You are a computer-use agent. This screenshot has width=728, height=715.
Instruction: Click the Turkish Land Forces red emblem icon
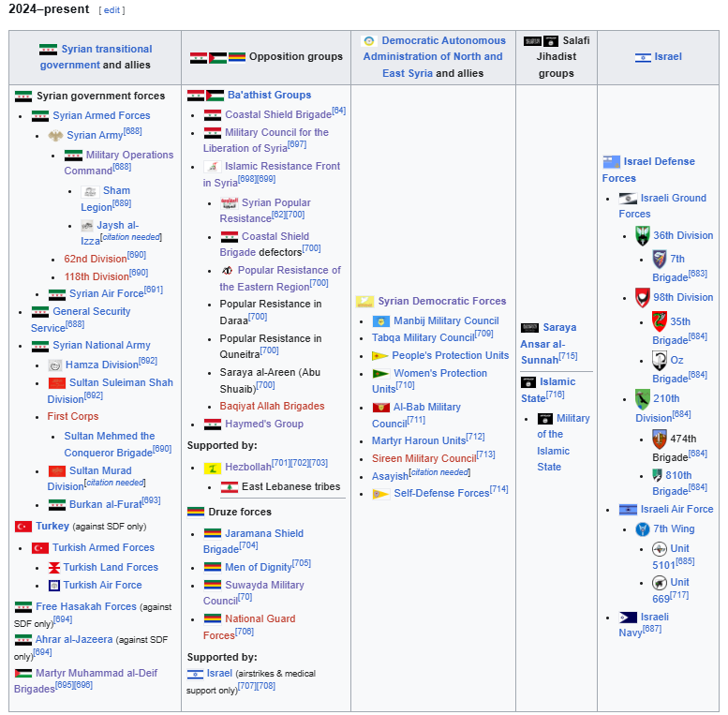(54, 568)
